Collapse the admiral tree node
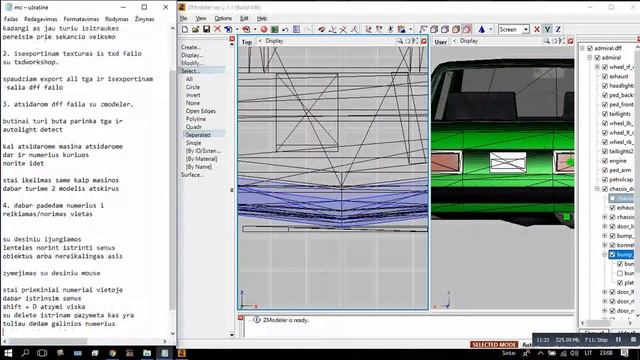This screenshot has height=360, width=640. coord(590,58)
